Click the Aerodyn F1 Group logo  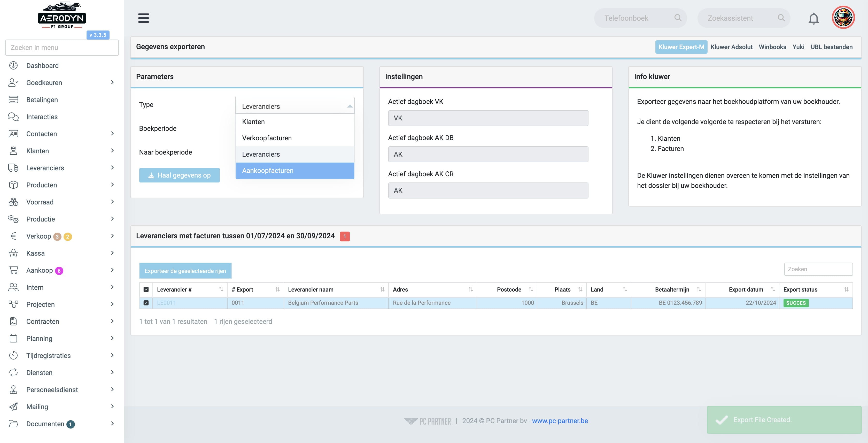coord(62,16)
